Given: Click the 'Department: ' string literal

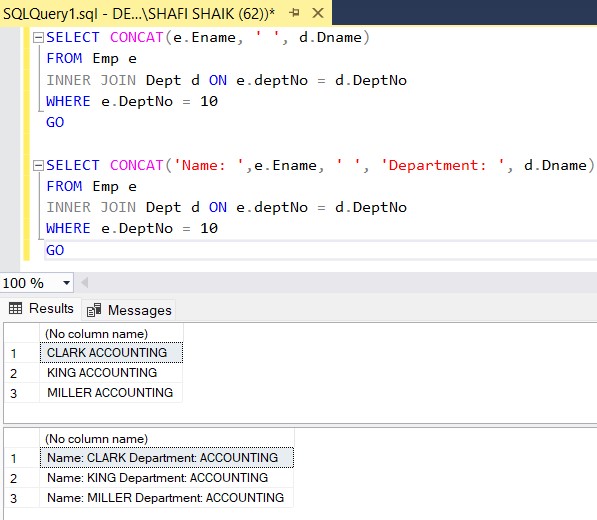Looking at the screenshot, I should [443, 165].
